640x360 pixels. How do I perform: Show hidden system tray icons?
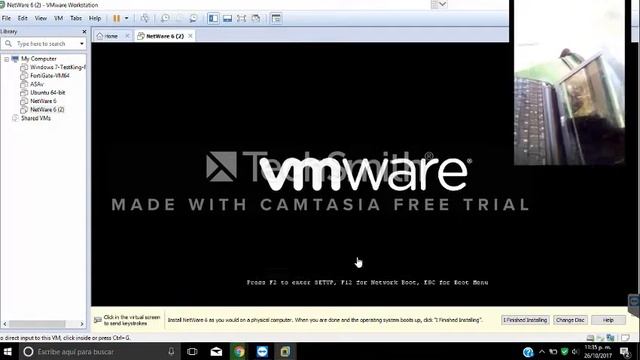tap(542, 352)
